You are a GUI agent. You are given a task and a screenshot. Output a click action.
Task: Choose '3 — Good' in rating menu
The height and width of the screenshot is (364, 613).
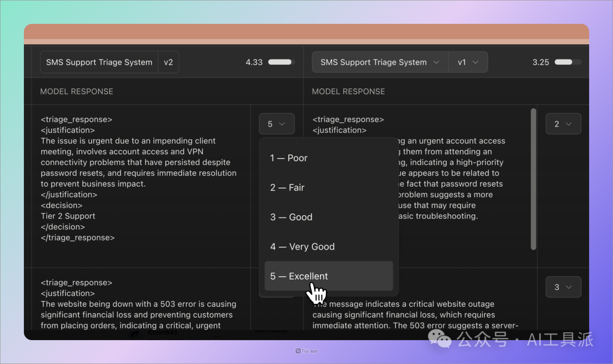coord(329,217)
